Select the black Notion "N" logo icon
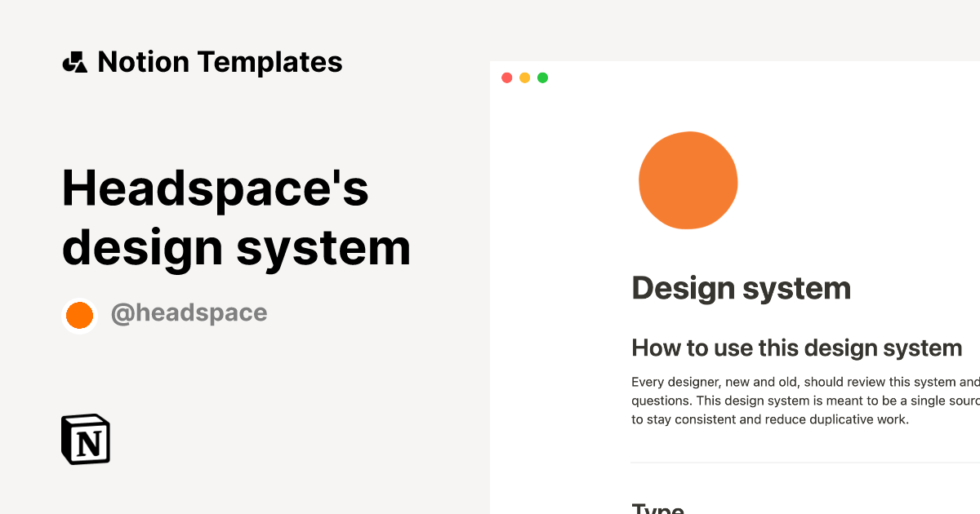980x514 pixels. click(x=85, y=439)
